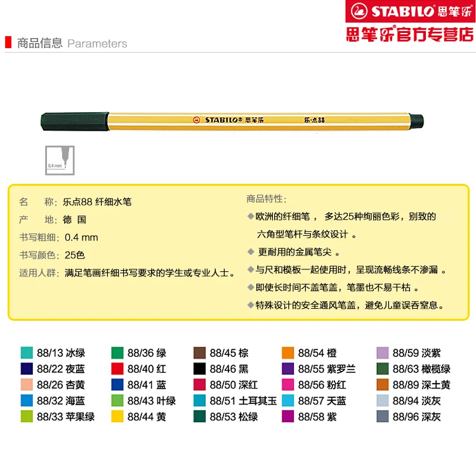476x459 pixels.
Task: Select the 88/43 叶绿 color swatch
Action: click(117, 401)
